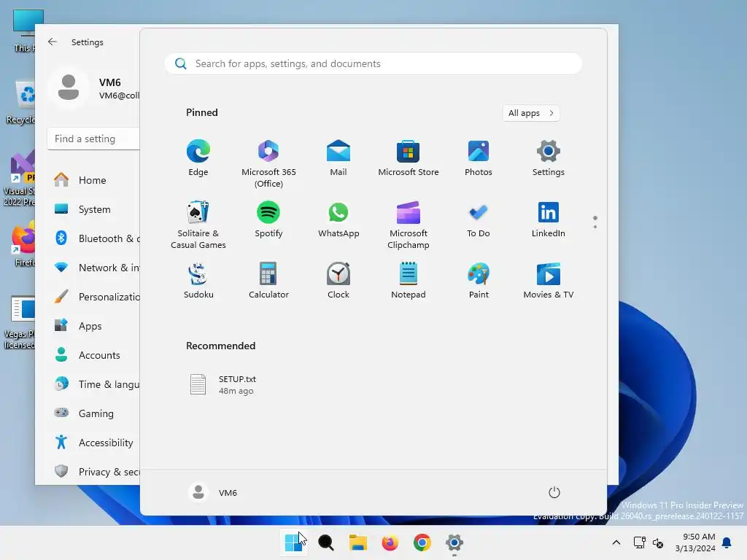The width and height of the screenshot is (747, 560).
Task: Open notifications bell in the tray
Action: coord(727,542)
